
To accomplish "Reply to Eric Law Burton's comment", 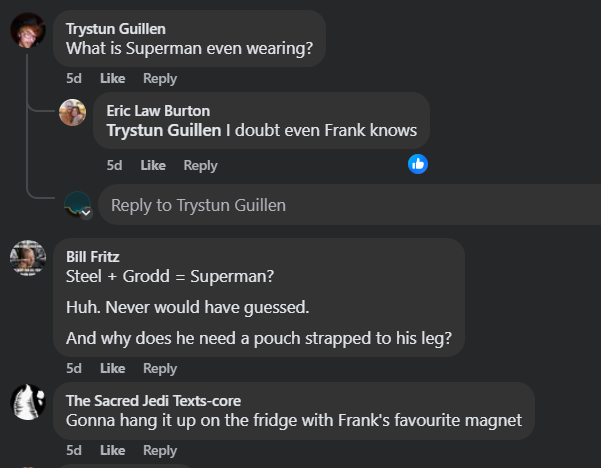I will point(200,165).
